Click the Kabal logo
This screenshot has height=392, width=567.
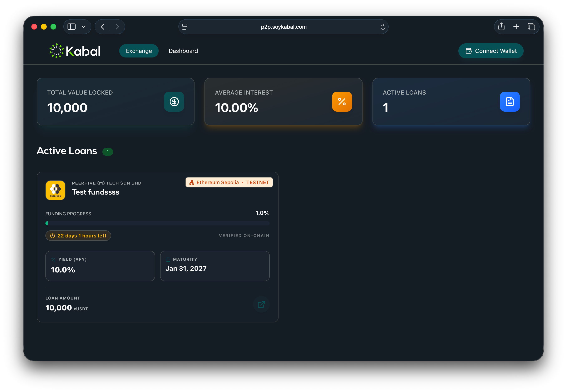pos(75,51)
